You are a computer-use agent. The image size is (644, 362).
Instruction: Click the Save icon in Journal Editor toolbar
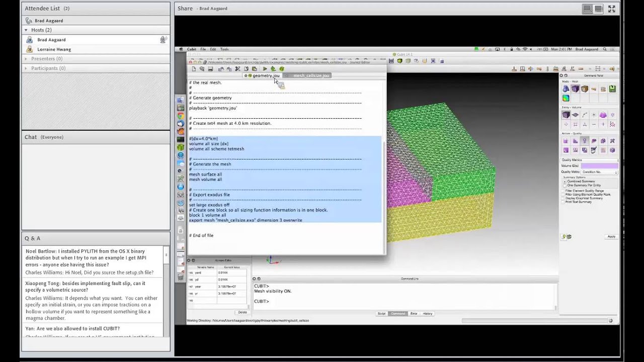[x=210, y=69]
